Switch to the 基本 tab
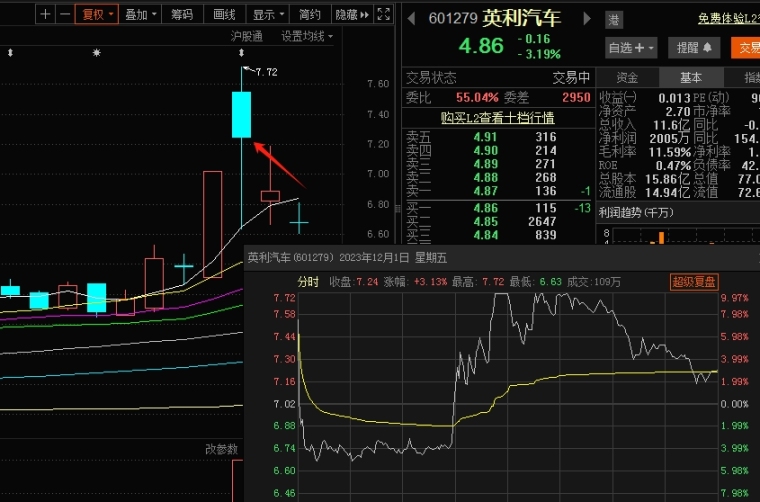Image resolution: width=760 pixels, height=502 pixels. [x=691, y=78]
